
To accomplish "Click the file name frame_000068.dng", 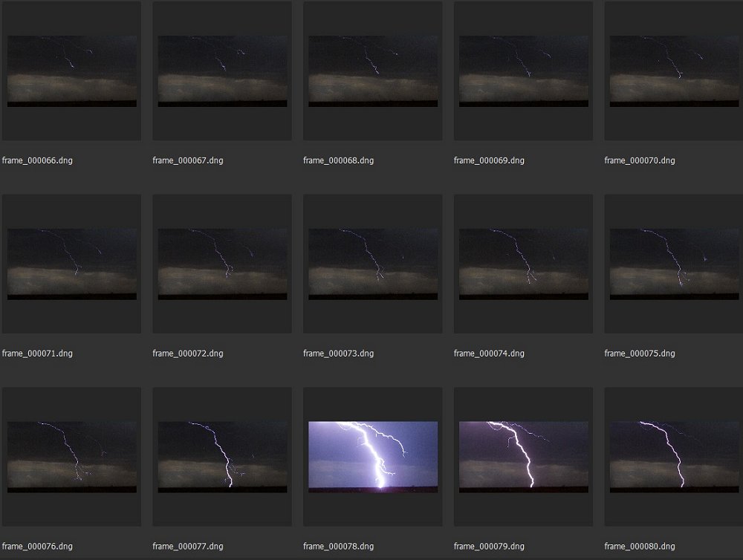I will (x=339, y=160).
